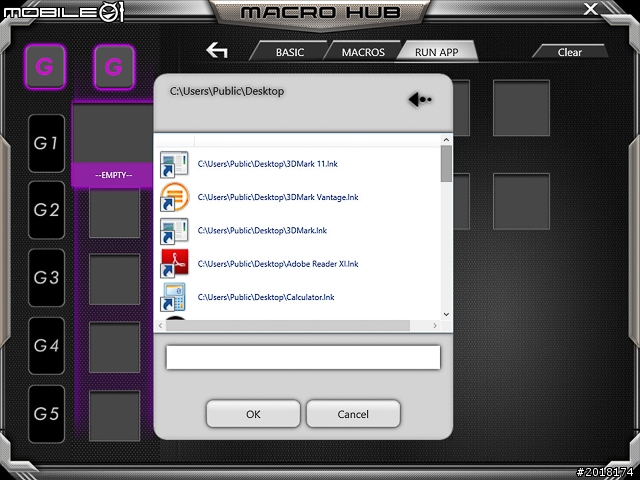The image size is (640, 480).
Task: Click the Clear button
Action: 569,52
